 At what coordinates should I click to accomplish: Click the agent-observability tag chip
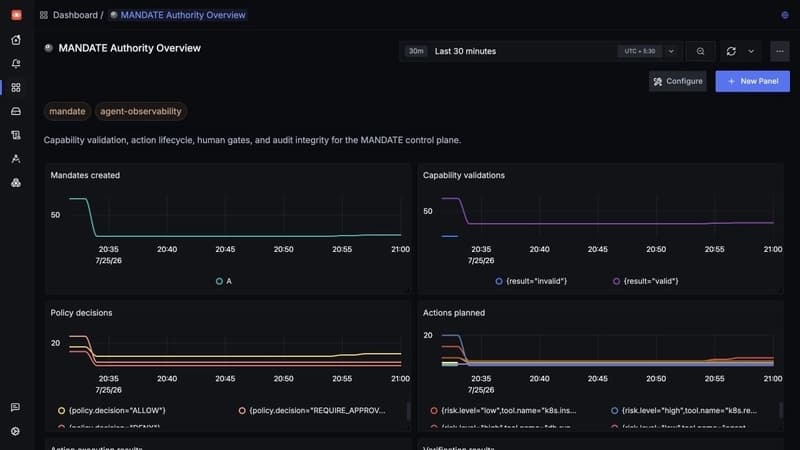coord(141,111)
